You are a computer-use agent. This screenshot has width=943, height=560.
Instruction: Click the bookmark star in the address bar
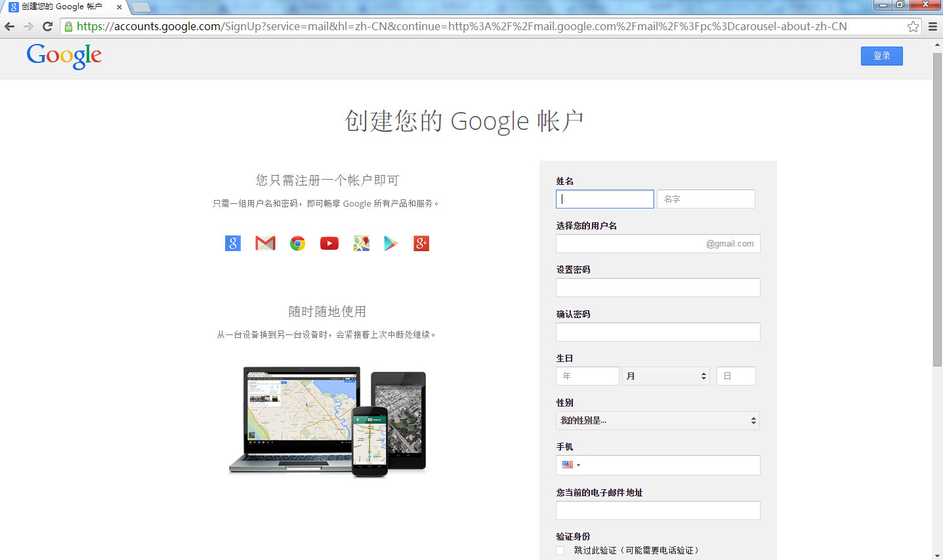click(913, 27)
